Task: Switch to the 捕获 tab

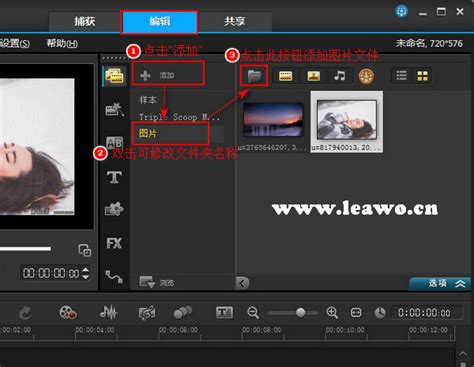Action: pos(84,22)
